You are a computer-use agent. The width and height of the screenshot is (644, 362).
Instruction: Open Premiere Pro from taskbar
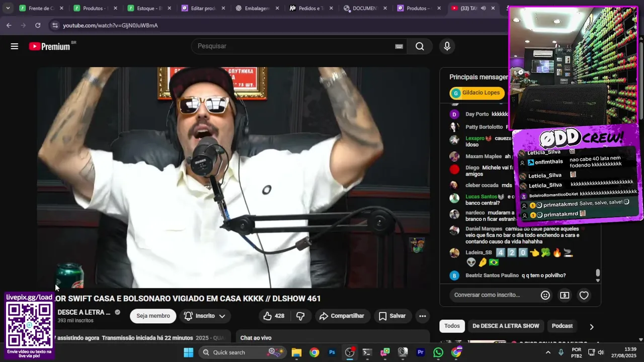(421, 352)
